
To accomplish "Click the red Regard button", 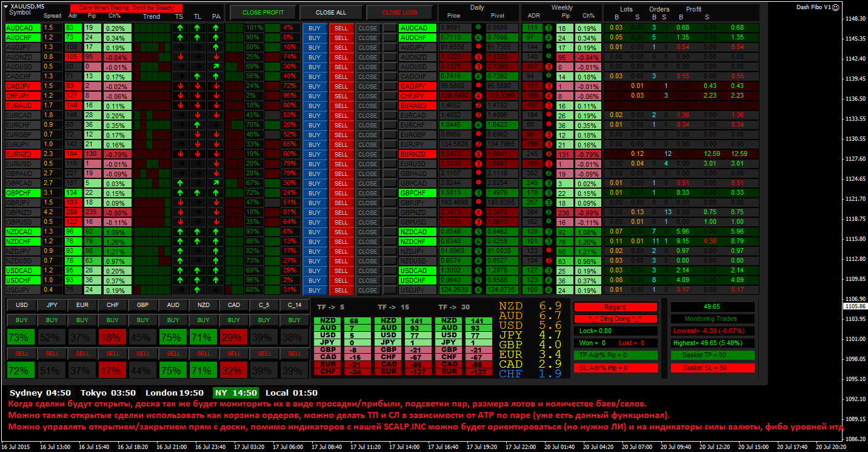I will (x=615, y=307).
